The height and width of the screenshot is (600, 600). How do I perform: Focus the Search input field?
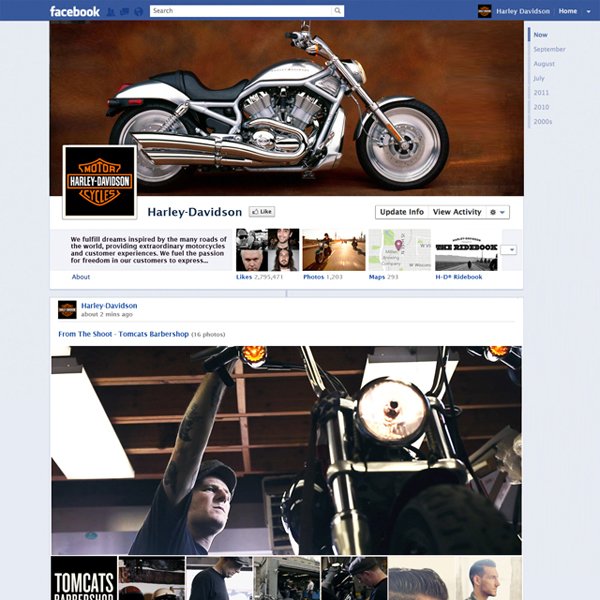pos(241,11)
